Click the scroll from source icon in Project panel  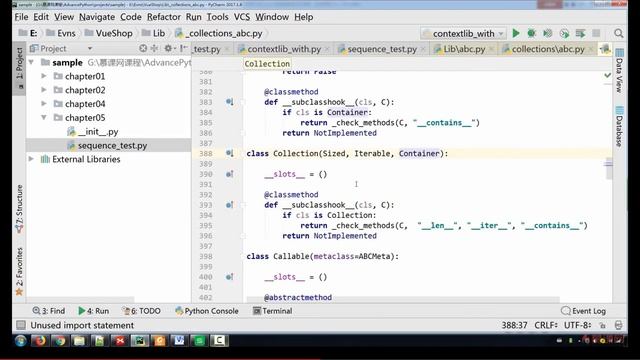coord(142,49)
